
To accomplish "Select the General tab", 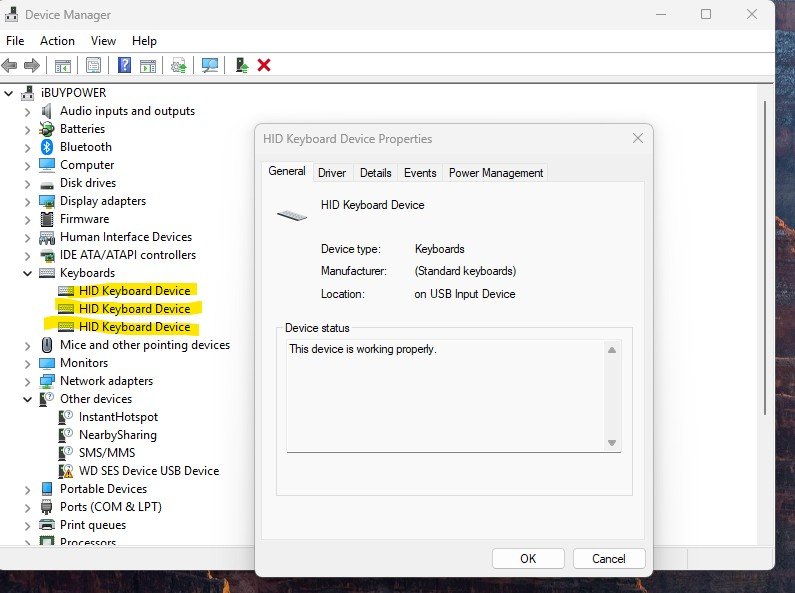I will tap(287, 171).
